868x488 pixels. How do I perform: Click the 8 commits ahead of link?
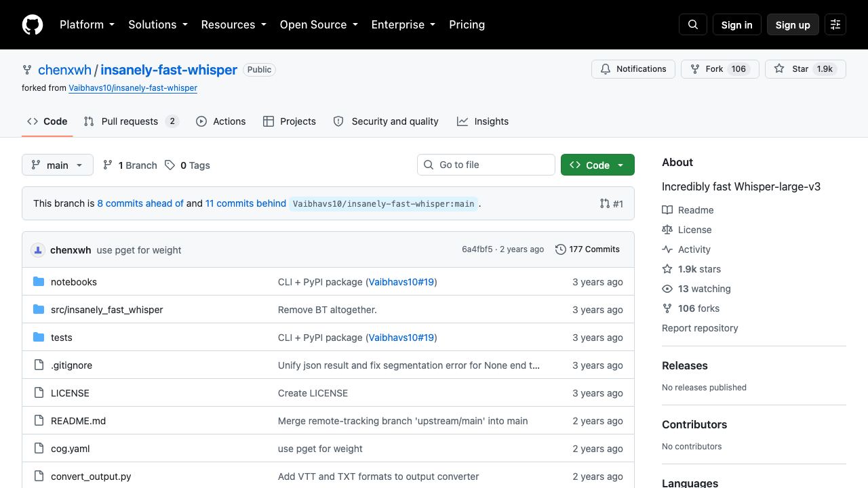click(140, 203)
